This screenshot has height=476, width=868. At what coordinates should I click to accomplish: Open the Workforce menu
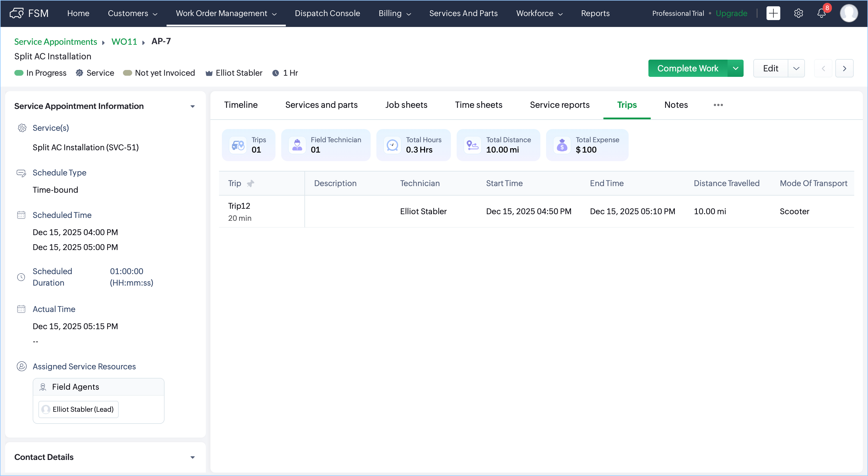[539, 13]
